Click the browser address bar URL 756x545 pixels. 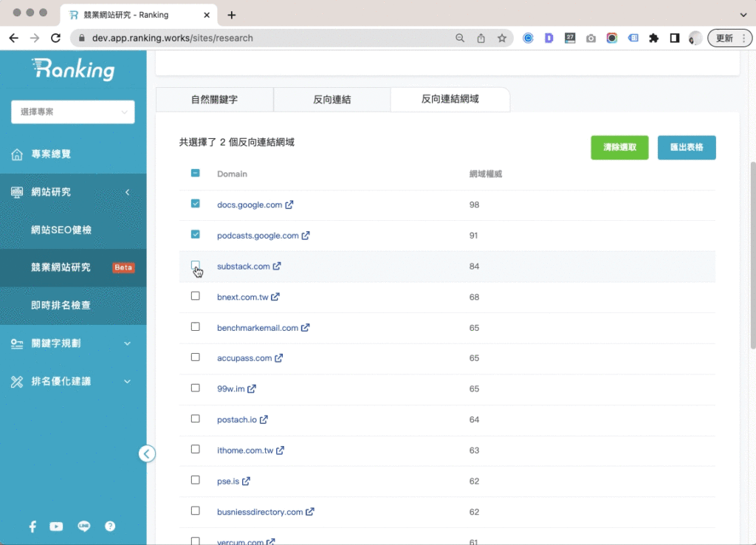pyautogui.click(x=172, y=38)
